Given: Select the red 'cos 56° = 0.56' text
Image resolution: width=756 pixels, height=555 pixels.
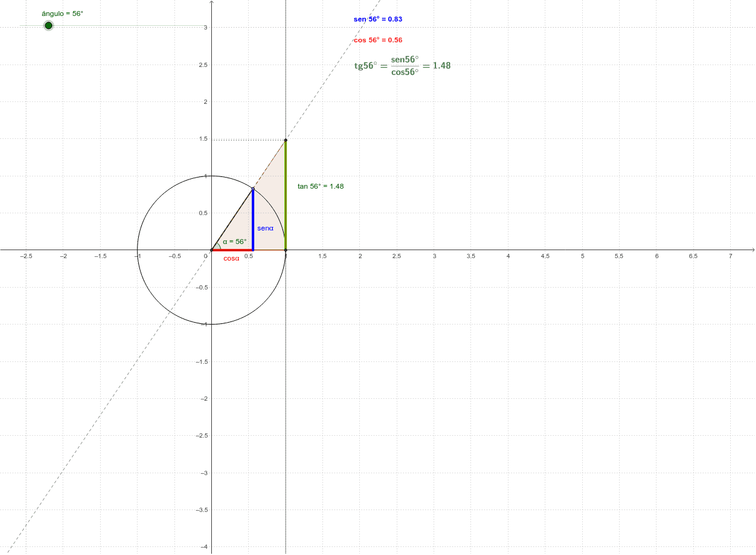Looking at the screenshot, I should click(378, 40).
